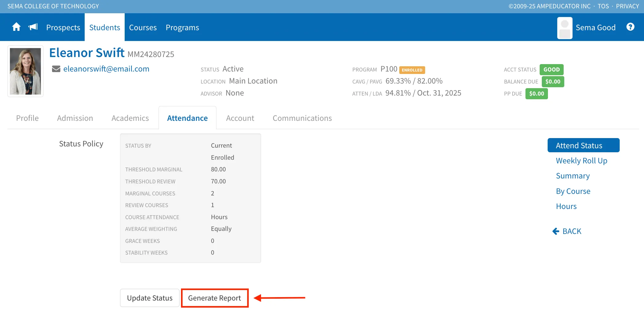This screenshot has height=315, width=644.
Task: Switch to the Communications tab
Action: (302, 118)
